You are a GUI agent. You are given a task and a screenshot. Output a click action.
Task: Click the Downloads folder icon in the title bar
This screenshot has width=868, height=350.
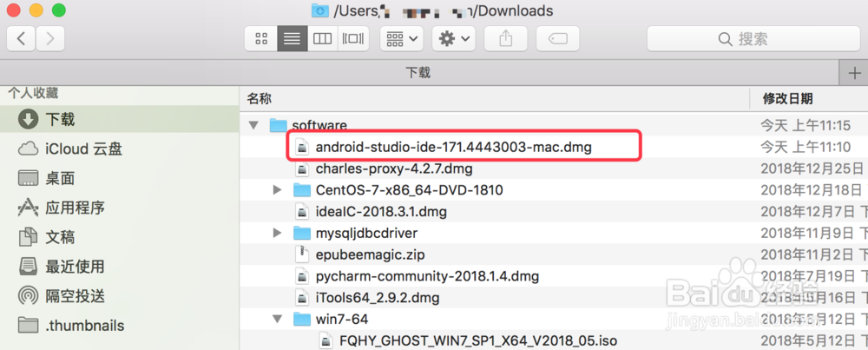[319, 10]
